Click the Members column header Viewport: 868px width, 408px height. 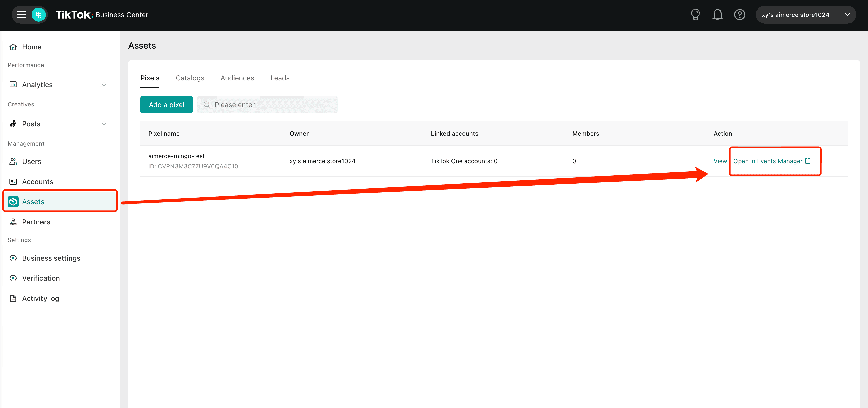point(586,134)
